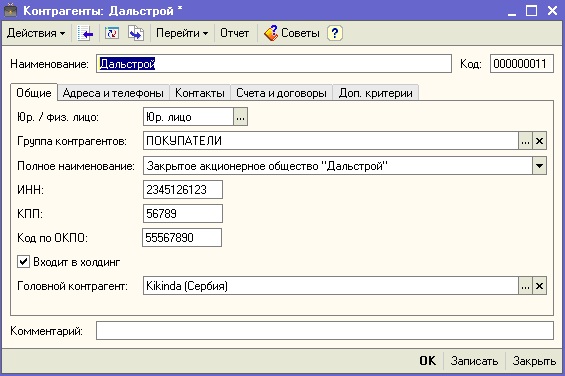Click the OK button
Image resolution: width=565 pixels, height=376 pixels.
point(428,360)
